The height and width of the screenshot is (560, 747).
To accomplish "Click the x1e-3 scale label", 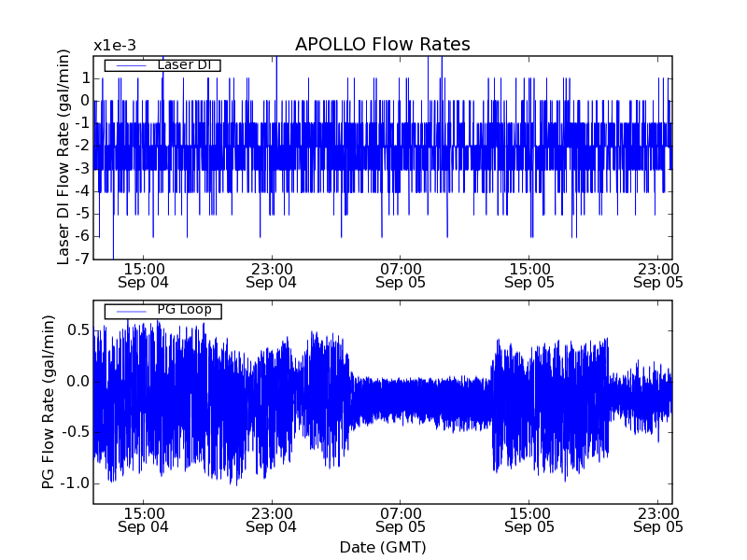I will click(x=115, y=46).
